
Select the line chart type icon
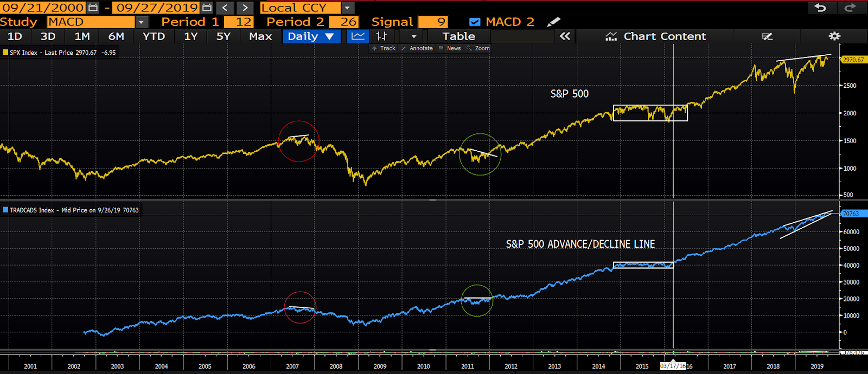(x=358, y=36)
